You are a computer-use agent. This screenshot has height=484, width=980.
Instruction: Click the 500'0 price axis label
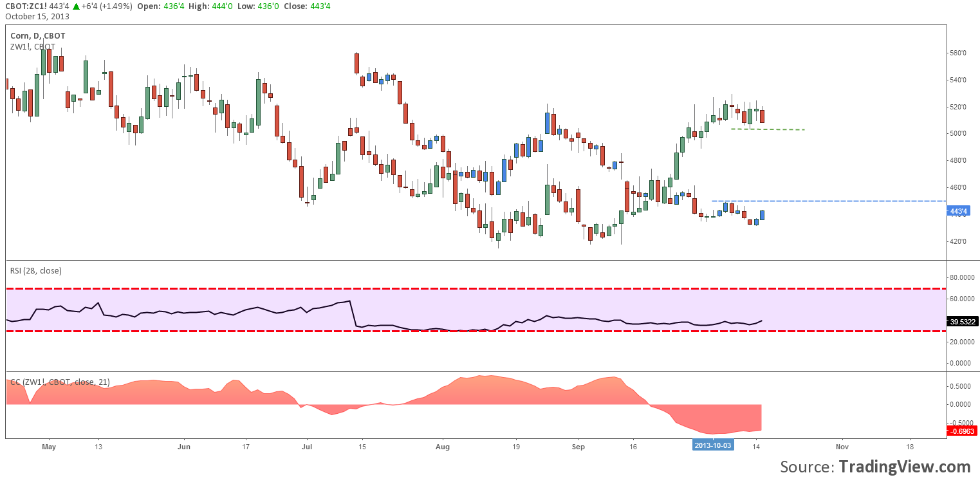click(958, 133)
